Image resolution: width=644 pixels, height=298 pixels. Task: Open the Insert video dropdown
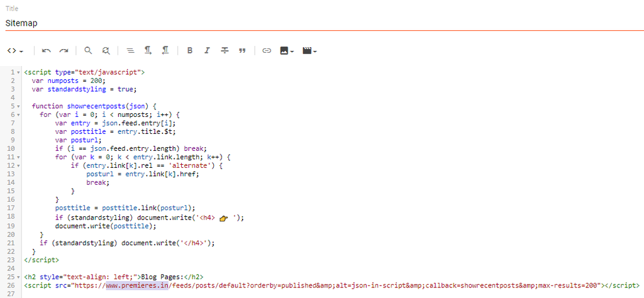point(309,51)
